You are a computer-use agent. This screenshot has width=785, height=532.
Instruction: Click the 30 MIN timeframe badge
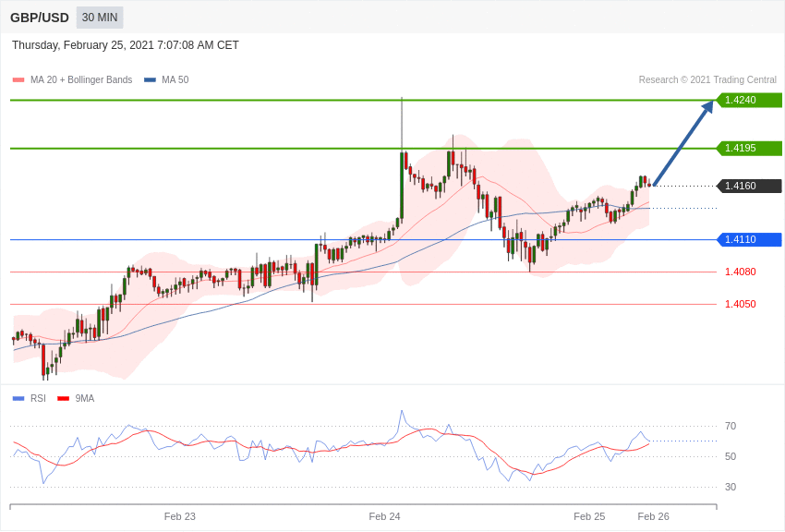pyautogui.click(x=100, y=18)
